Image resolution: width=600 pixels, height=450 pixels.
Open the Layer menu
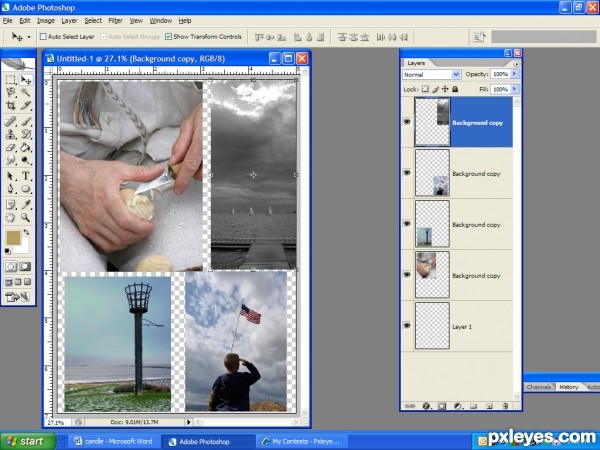[69, 21]
